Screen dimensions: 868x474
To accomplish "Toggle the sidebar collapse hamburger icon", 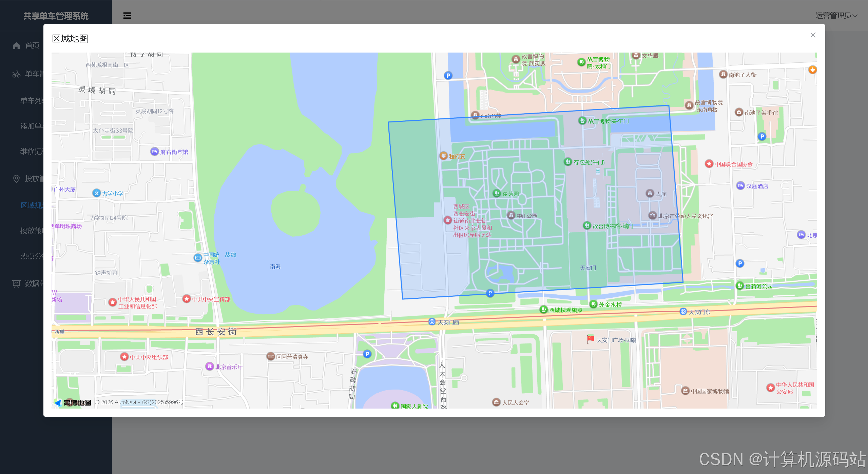I will pos(127,16).
